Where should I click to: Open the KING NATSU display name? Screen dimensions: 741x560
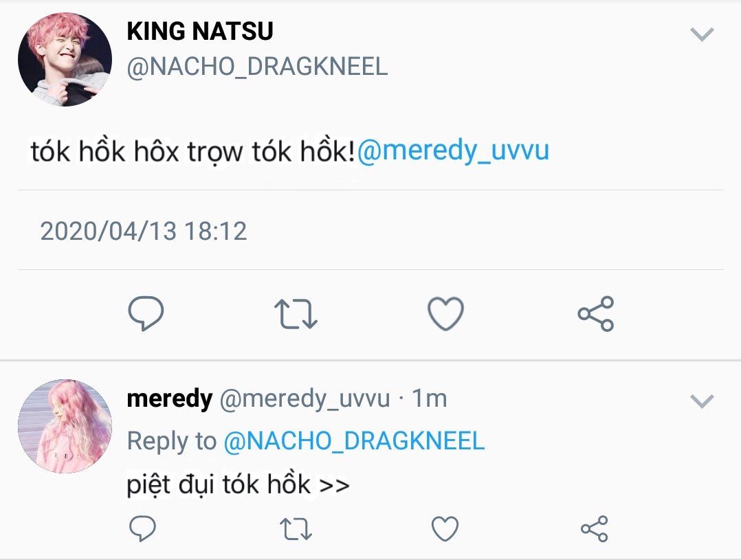coord(200,31)
